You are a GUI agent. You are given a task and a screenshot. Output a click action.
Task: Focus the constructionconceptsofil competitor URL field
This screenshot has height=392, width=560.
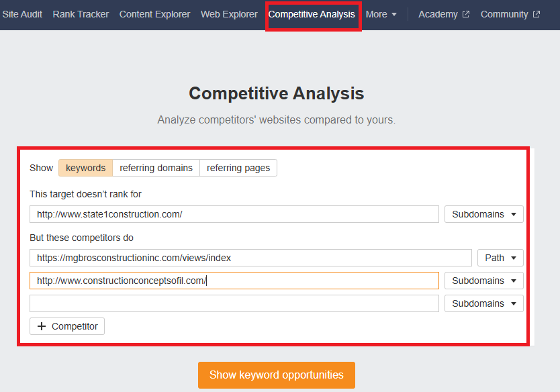pos(234,281)
